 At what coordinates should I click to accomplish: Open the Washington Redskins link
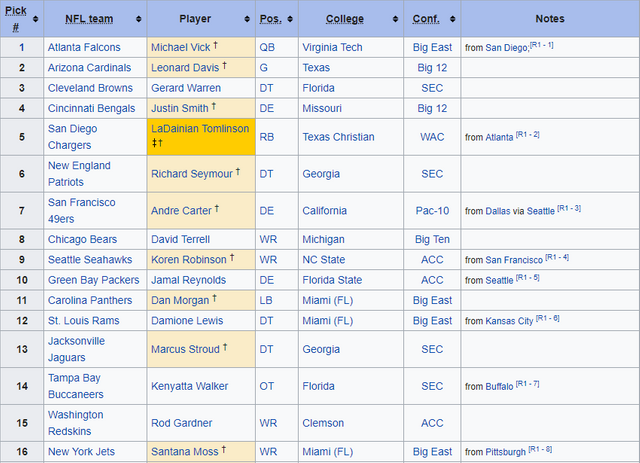pos(76,423)
